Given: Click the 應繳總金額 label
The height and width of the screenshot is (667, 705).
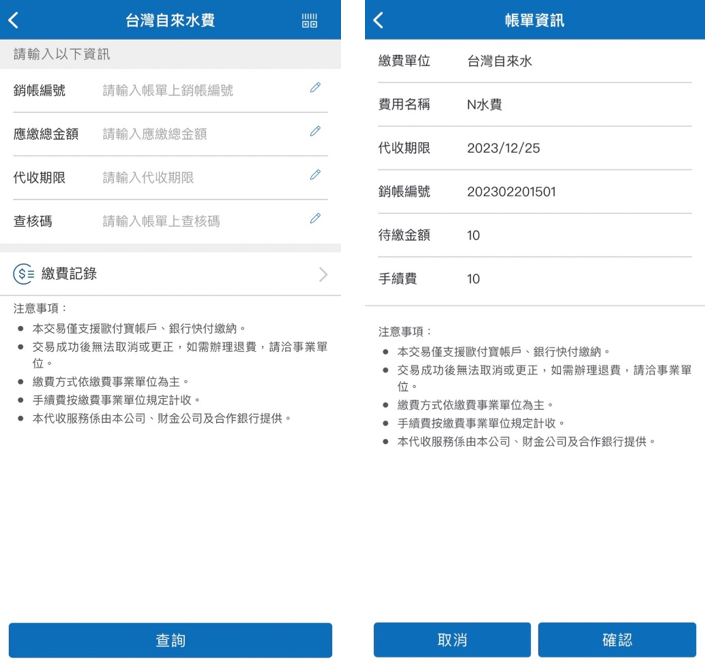Looking at the screenshot, I should [46, 134].
